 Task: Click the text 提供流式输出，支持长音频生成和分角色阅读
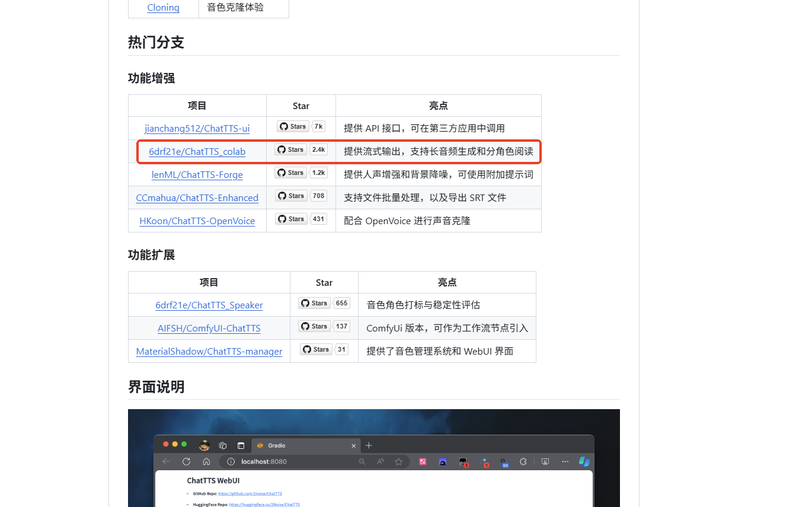click(x=439, y=151)
